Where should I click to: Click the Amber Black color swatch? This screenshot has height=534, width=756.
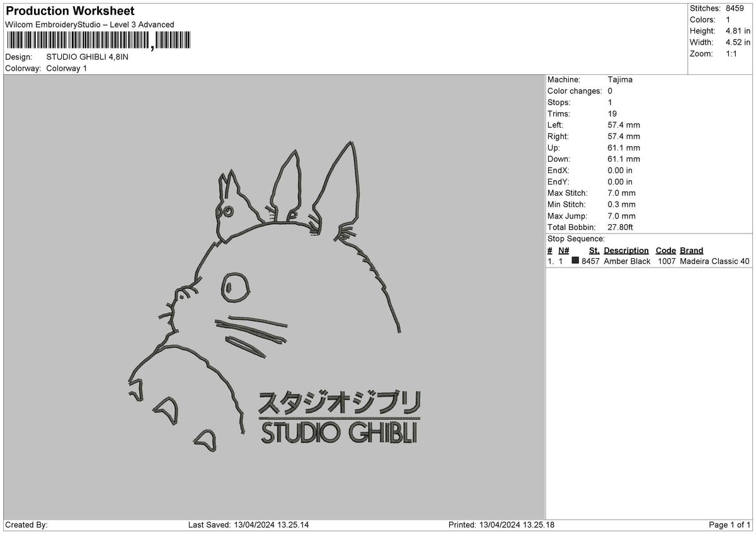(575, 261)
